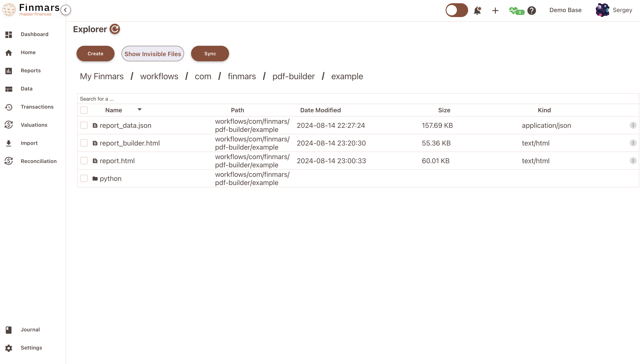
Task: Click the python folder icon
Action: [95, 179]
